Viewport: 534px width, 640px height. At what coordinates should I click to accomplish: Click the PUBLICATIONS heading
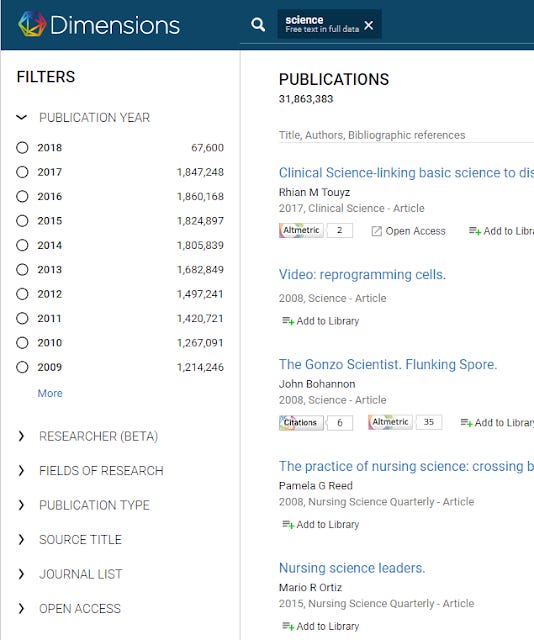pos(334,79)
